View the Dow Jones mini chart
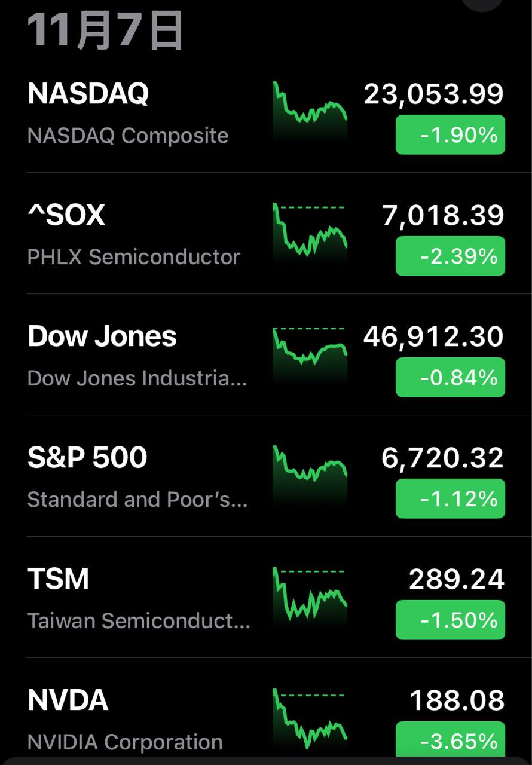This screenshot has width=532, height=765. [310, 354]
